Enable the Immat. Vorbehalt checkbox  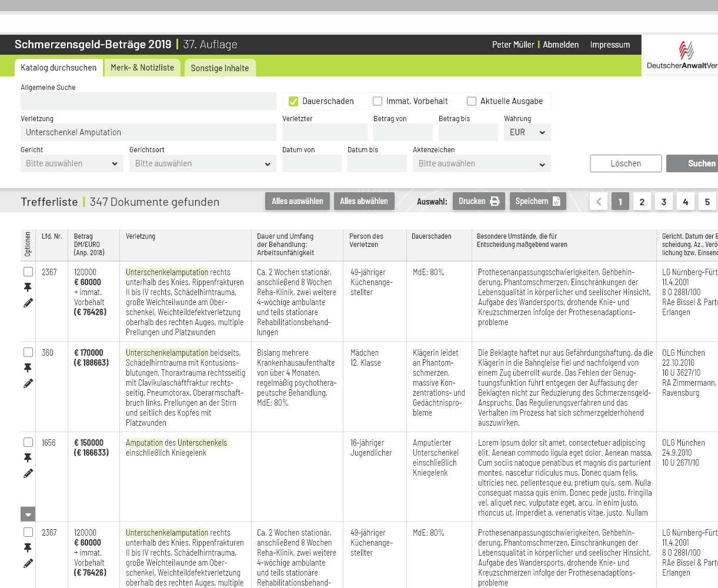tap(378, 101)
